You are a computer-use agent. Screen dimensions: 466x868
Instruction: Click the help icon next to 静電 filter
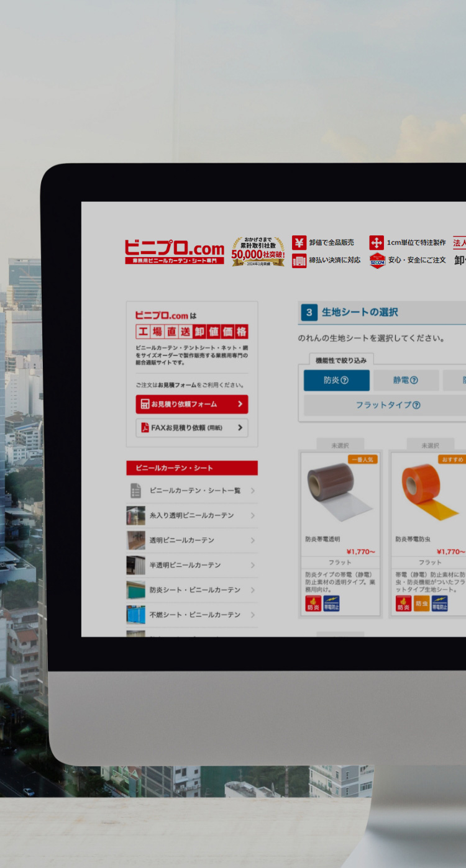[x=414, y=381]
